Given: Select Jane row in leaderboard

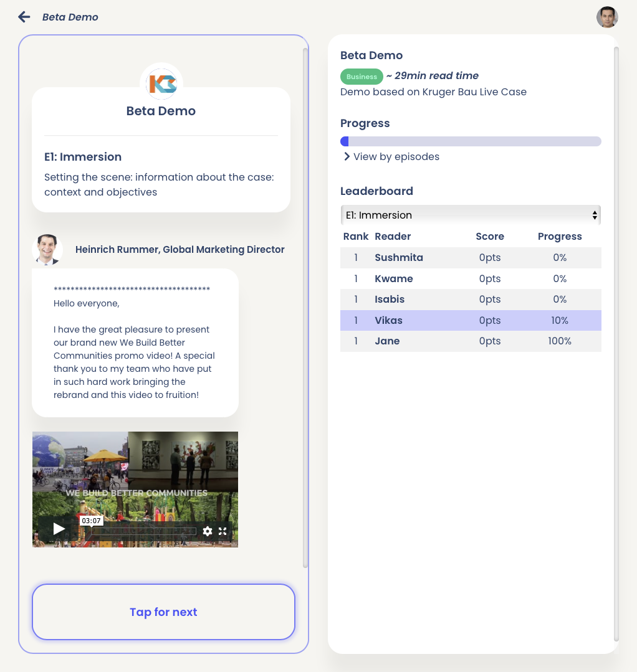Looking at the screenshot, I should [387, 341].
